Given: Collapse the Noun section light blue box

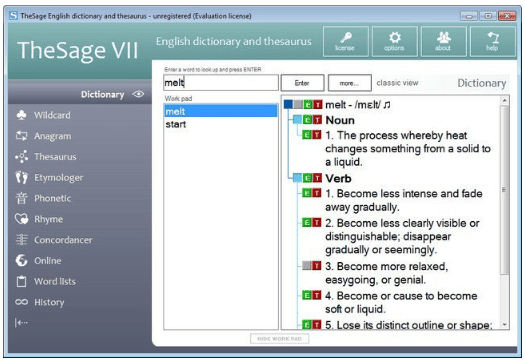Looking at the screenshot, I should [x=297, y=120].
